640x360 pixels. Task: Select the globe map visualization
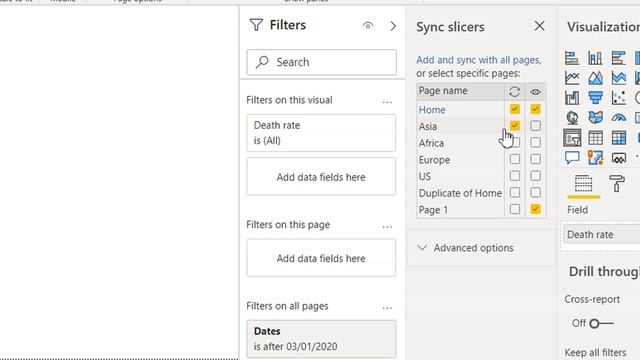[572, 118]
